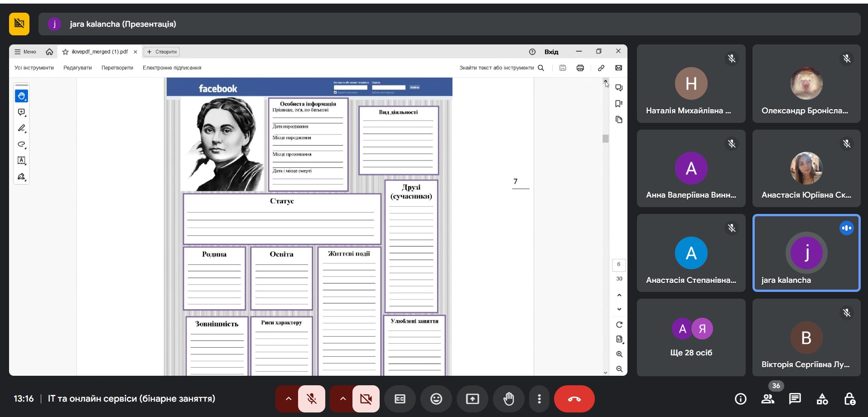Viewport: 868px width, 417px height.
Task: Go to the next page arrow
Action: (x=619, y=309)
